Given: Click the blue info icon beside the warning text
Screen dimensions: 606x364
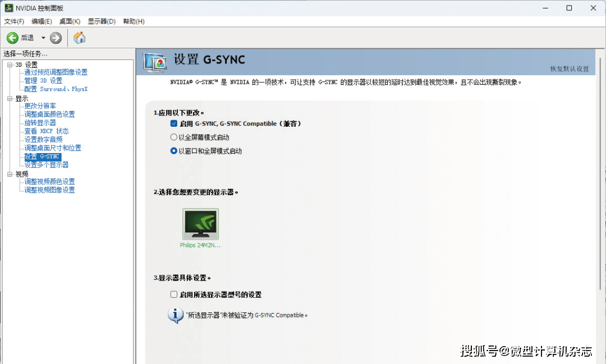Looking at the screenshot, I should (176, 315).
